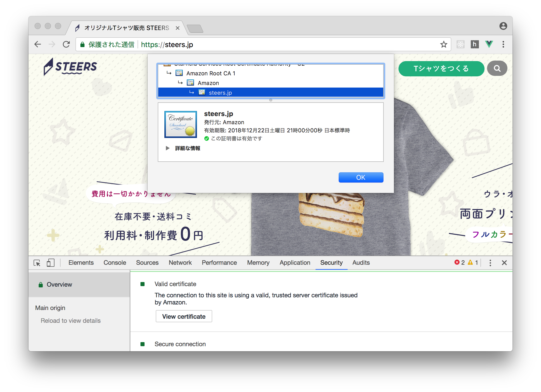The image size is (541, 392).
Task: Click the 'Secure connection' heading
Action: click(180, 344)
